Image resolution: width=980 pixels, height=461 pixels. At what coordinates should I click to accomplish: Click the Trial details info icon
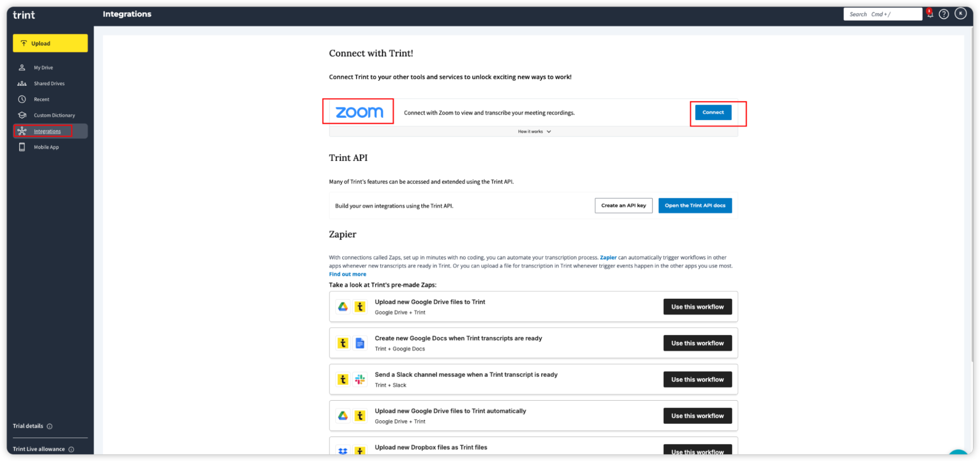50,427
